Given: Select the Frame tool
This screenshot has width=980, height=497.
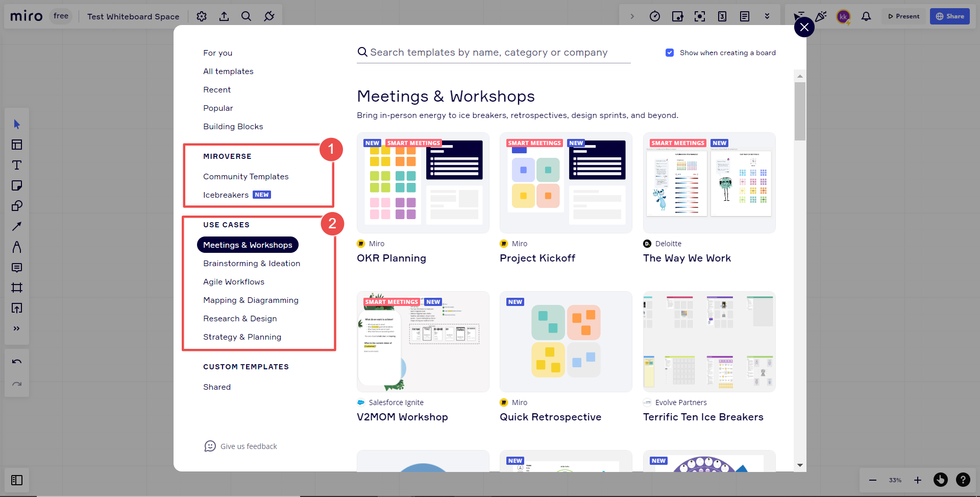Looking at the screenshot, I should pos(17,288).
